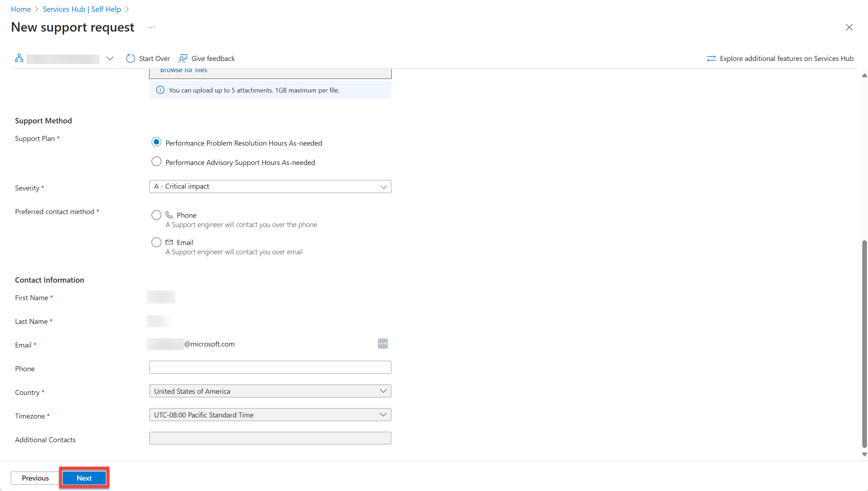Select Phone as preferred contact method

(156, 215)
